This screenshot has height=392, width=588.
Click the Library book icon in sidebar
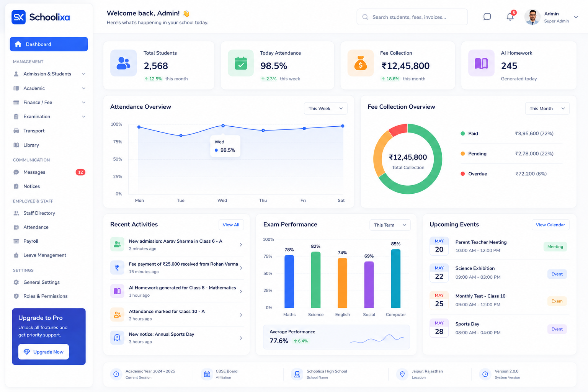point(16,145)
